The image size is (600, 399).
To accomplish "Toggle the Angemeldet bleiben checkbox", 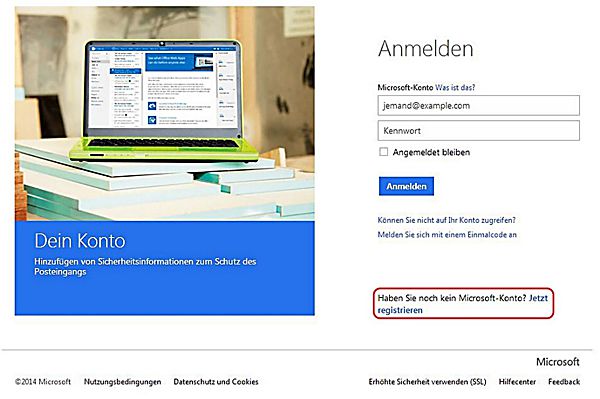I will click(383, 152).
